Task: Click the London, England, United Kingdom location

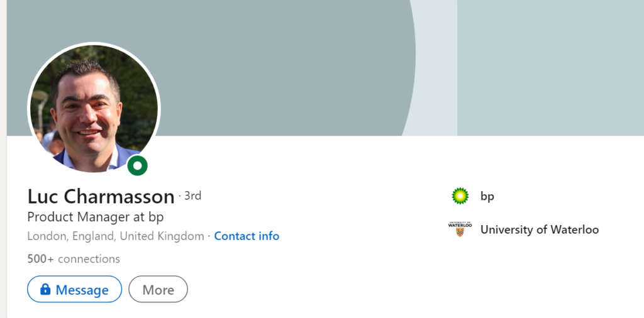Action: pyautogui.click(x=116, y=236)
